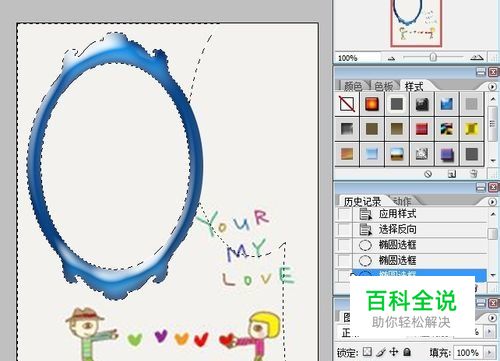The height and width of the screenshot is (361, 500).
Task: Switch to the 色板 tab
Action: tap(384, 87)
